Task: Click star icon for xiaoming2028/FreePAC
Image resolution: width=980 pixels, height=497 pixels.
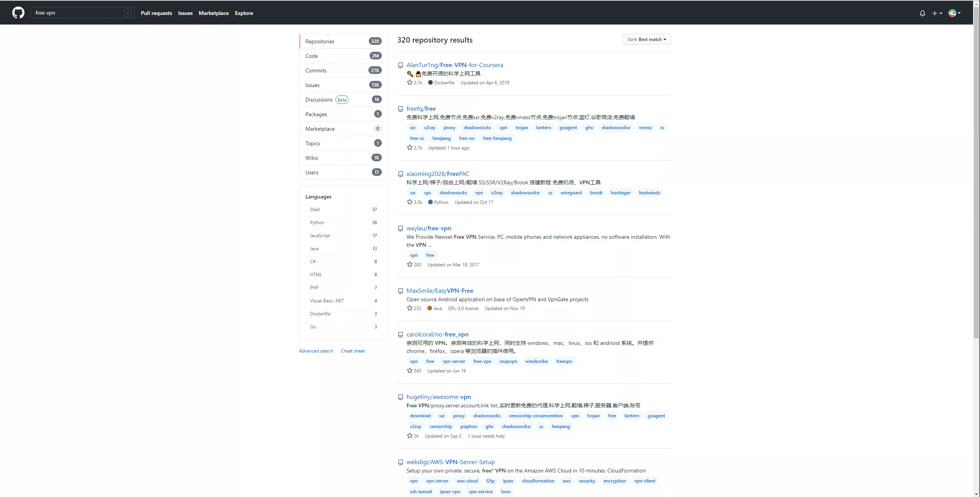Action: [409, 202]
